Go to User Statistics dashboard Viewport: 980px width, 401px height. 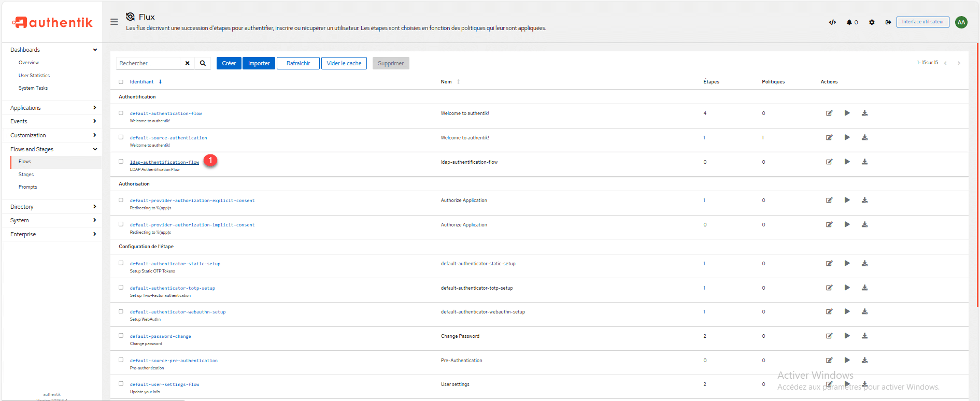click(34, 76)
